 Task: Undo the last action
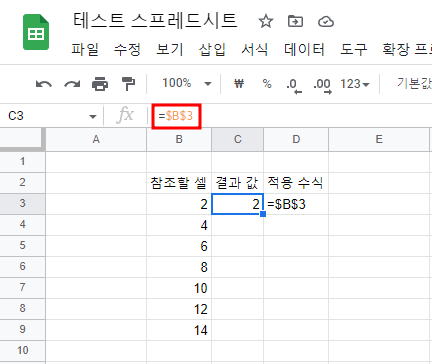coord(44,84)
